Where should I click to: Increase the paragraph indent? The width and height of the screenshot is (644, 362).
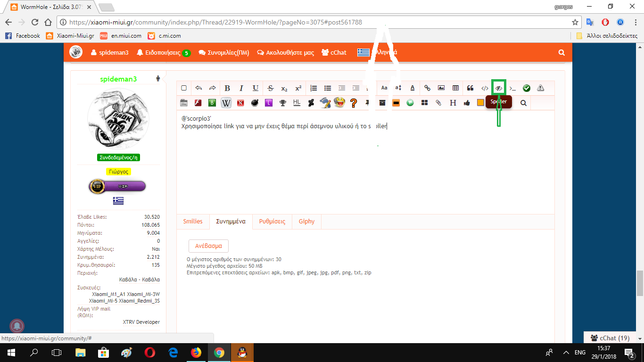[356, 88]
